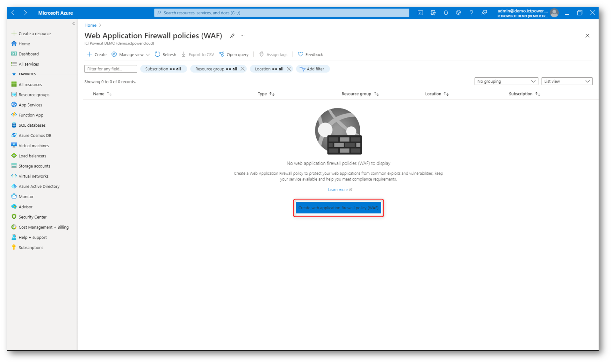Click Assign tags in toolbar
Viewport: 612px width, 364px height.
click(273, 54)
